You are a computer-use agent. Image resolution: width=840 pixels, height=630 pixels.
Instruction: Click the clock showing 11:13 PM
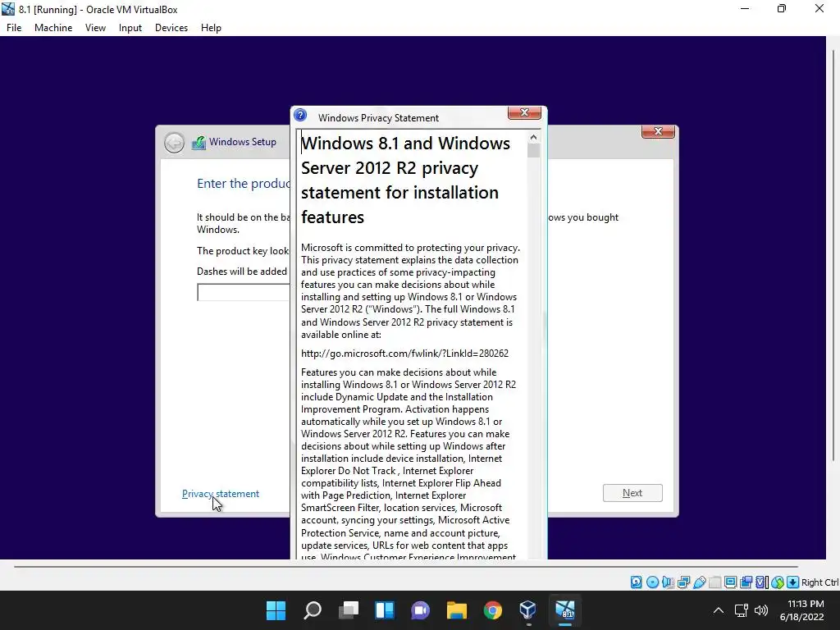[x=806, y=604]
